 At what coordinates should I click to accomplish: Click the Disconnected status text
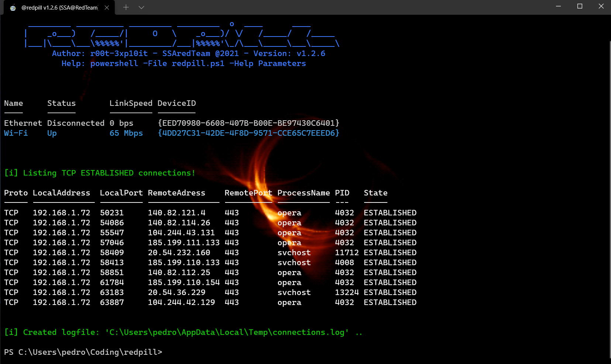click(x=76, y=123)
